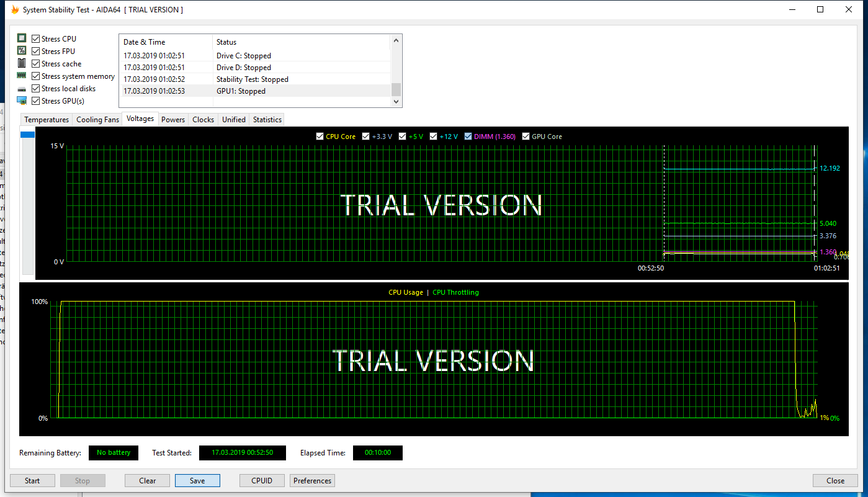Click the CPU Usage legend label
Screen dimensions: 868x497
pyautogui.click(x=406, y=292)
